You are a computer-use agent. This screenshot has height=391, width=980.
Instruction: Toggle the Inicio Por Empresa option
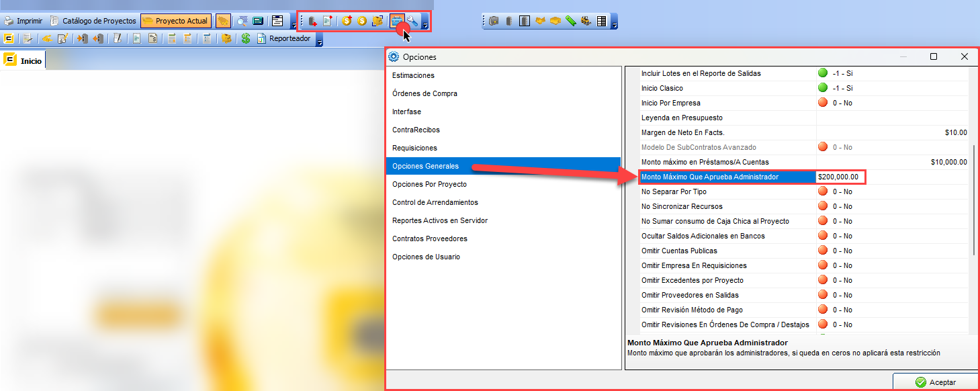823,103
